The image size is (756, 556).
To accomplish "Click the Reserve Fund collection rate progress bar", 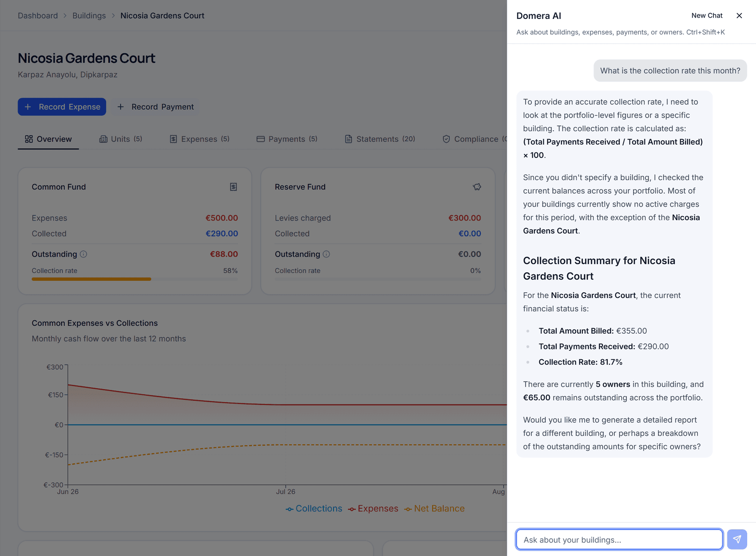I will (x=378, y=279).
